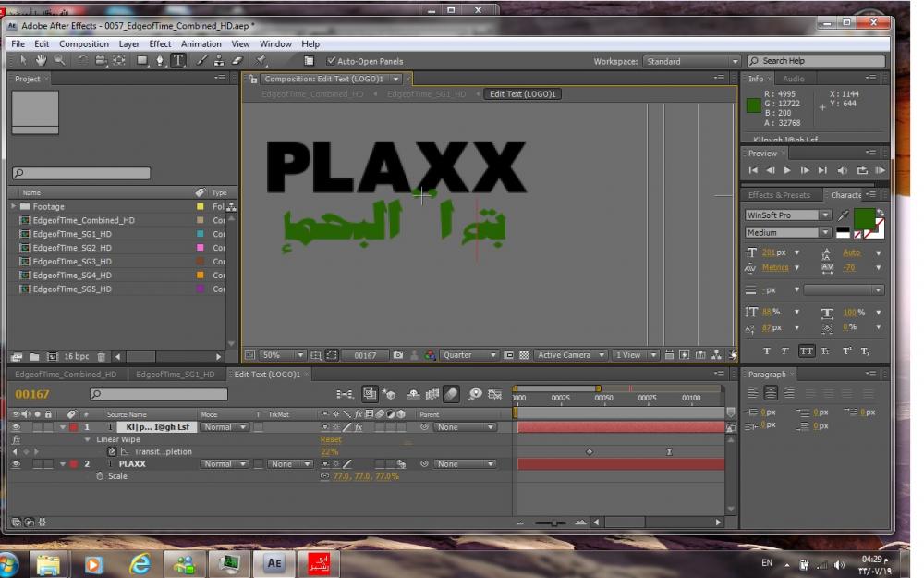This screenshot has width=924, height=578.
Task: Open the Animation menu
Action: click(x=201, y=43)
